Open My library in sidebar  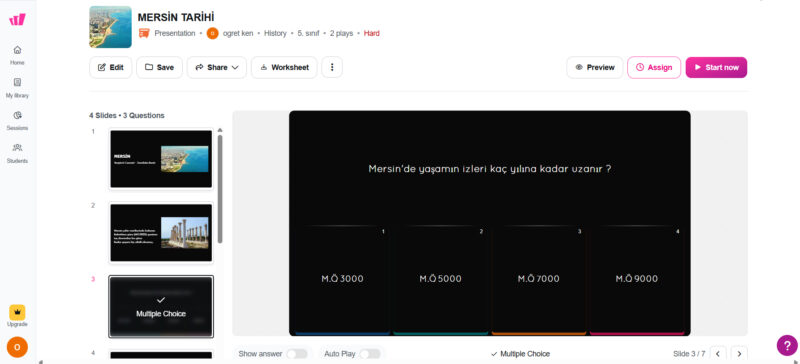click(x=17, y=88)
